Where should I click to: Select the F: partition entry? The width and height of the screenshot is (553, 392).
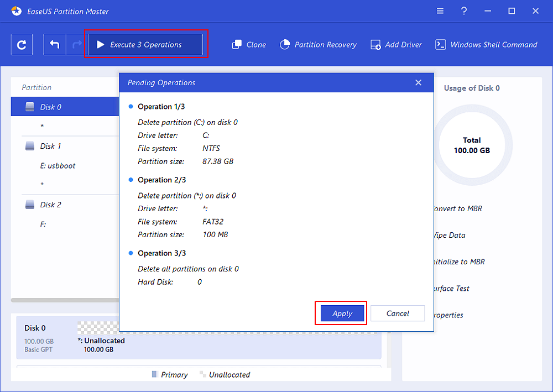[43, 224]
